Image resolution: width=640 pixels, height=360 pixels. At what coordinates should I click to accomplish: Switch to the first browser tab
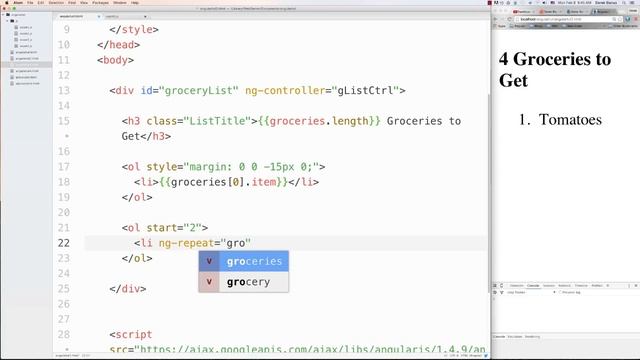[524, 11]
